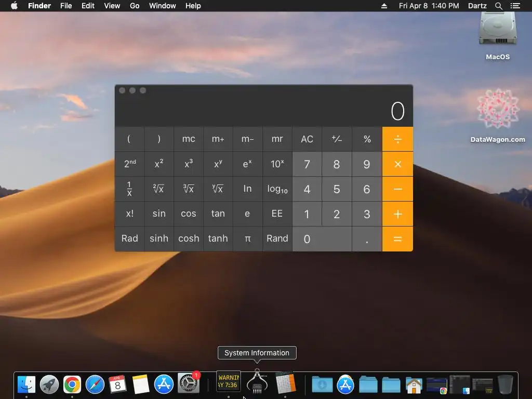Toggle the 2nd function key

pos(129,164)
